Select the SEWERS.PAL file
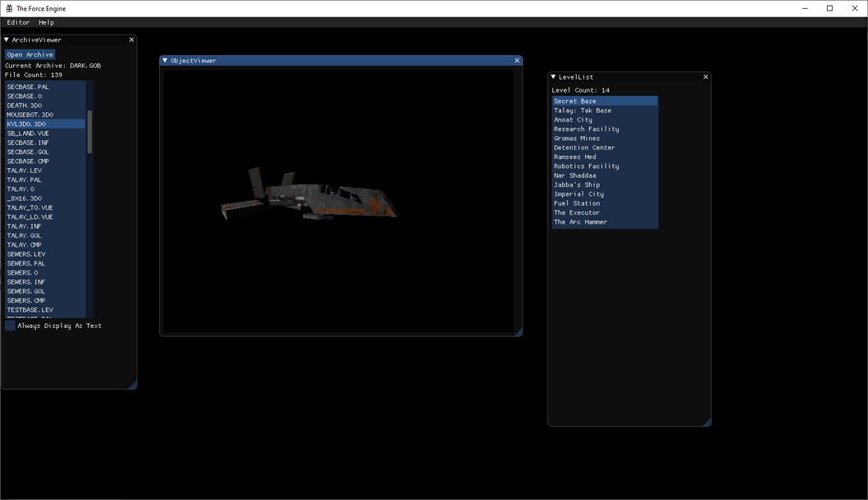This screenshot has height=500, width=868. tap(45, 263)
